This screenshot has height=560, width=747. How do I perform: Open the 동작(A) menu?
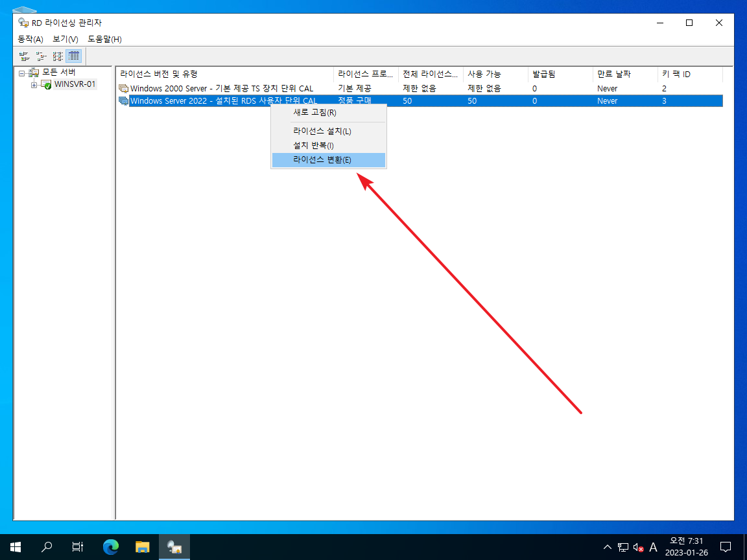(30, 39)
